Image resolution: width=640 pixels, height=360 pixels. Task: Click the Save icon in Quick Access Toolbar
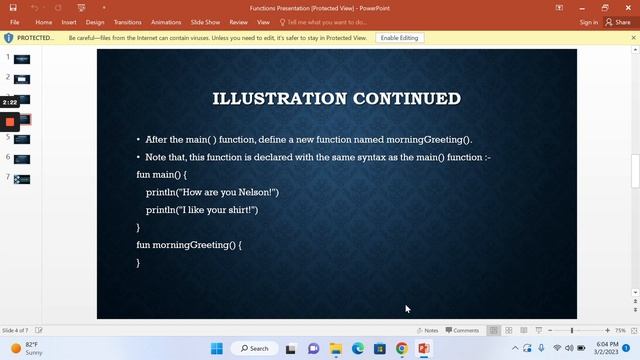pos(13,8)
